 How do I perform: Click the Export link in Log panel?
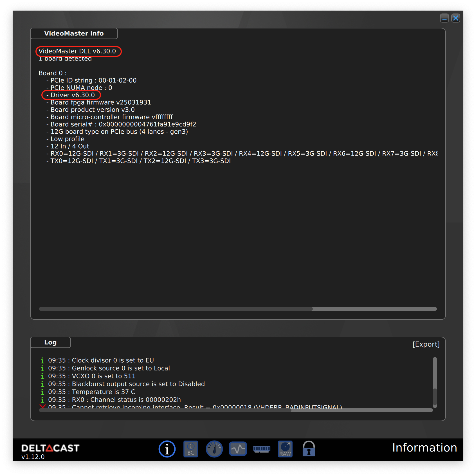tap(426, 344)
